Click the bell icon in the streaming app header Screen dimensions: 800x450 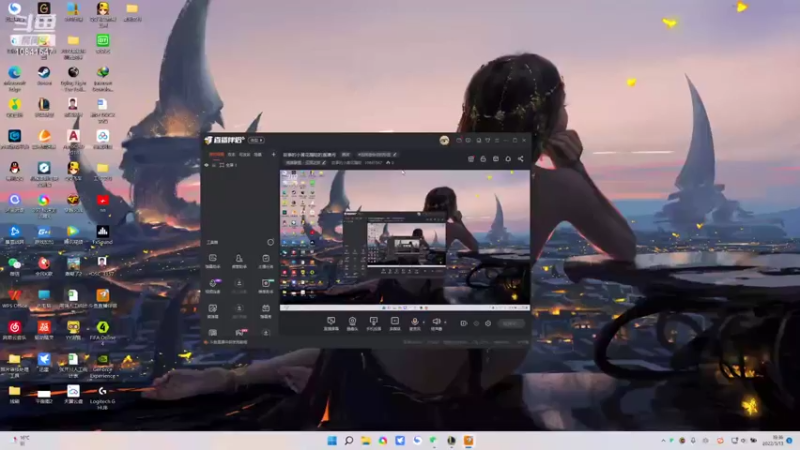pos(508,159)
